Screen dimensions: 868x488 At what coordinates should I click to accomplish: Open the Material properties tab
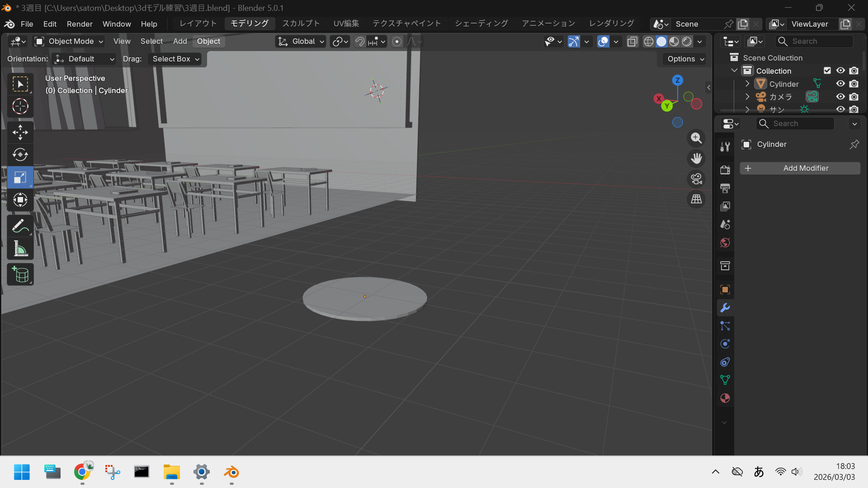click(x=725, y=398)
